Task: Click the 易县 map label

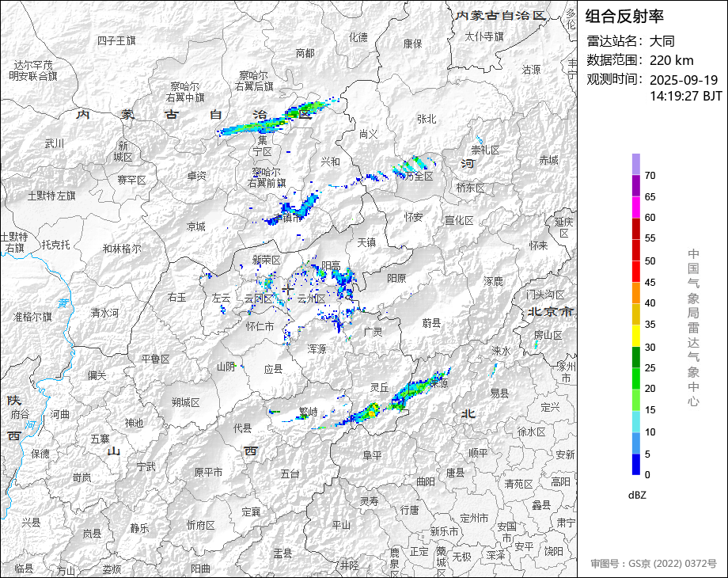Action: tap(499, 394)
